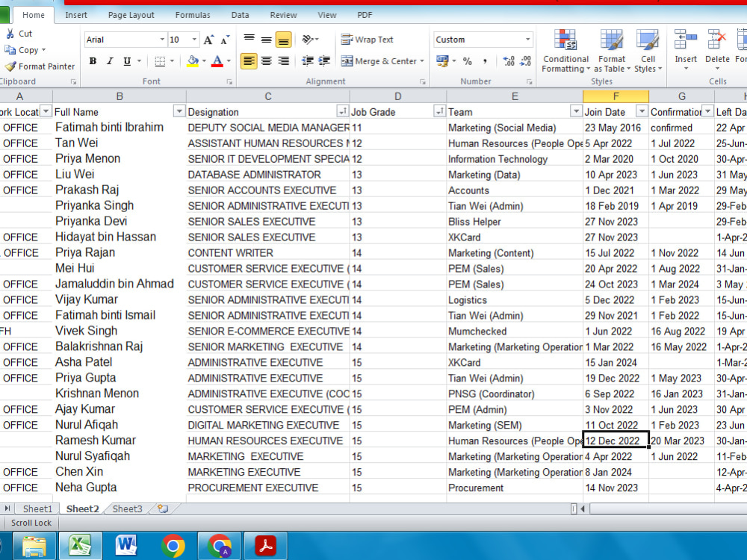This screenshot has width=747, height=560.
Task: Switch to the Page Layout tab
Action: [x=131, y=15]
